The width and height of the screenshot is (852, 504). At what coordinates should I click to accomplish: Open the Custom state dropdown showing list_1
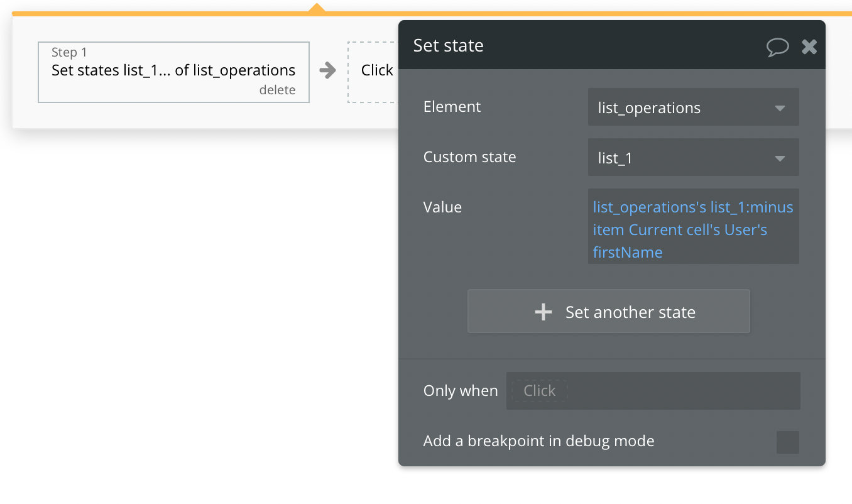tap(694, 158)
